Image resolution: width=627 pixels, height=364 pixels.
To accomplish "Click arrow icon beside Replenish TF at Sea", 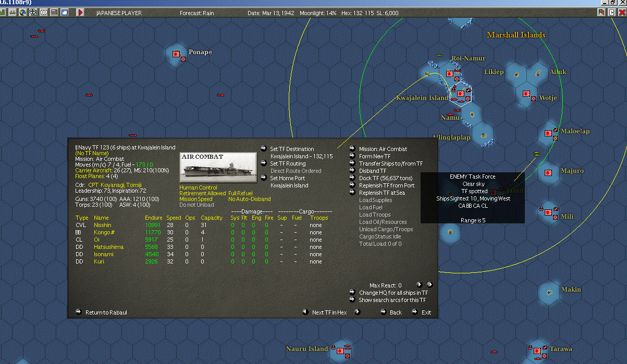I will pos(352,193).
